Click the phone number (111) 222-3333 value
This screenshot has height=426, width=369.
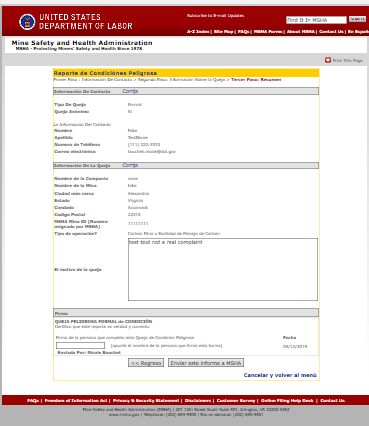click(x=144, y=145)
